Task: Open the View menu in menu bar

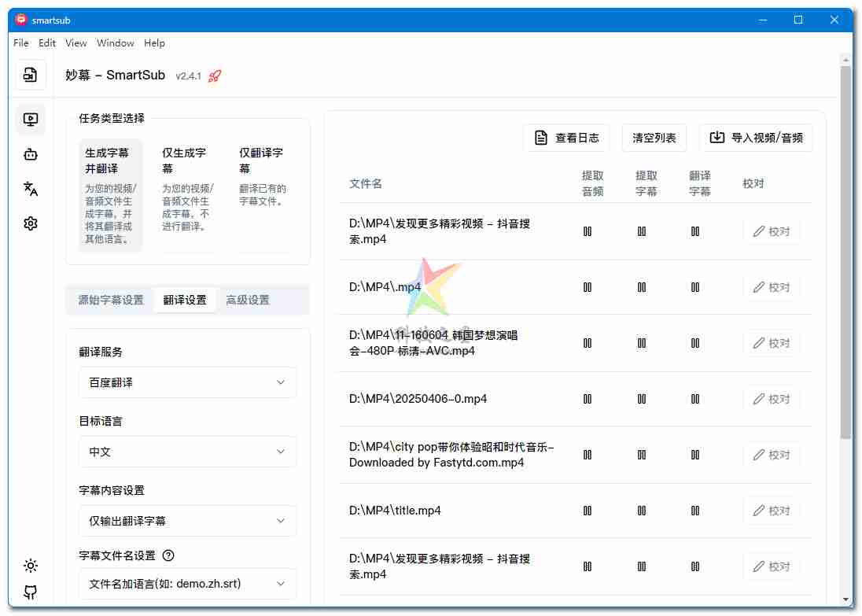Action: pos(76,43)
